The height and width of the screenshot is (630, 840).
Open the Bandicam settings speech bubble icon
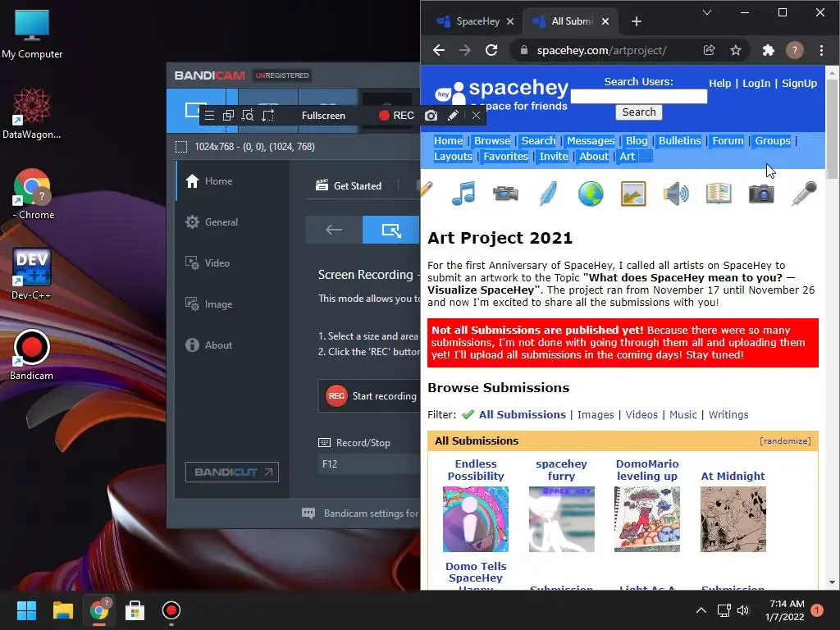pyautogui.click(x=308, y=514)
